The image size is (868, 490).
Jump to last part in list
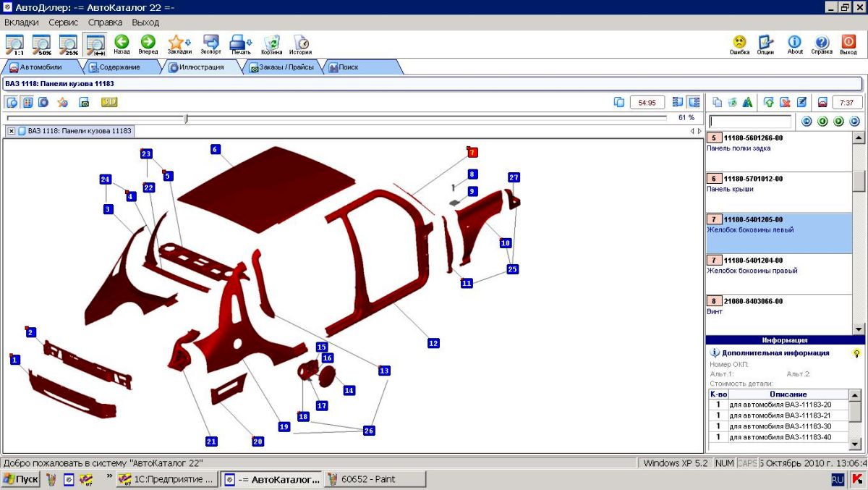coord(854,122)
